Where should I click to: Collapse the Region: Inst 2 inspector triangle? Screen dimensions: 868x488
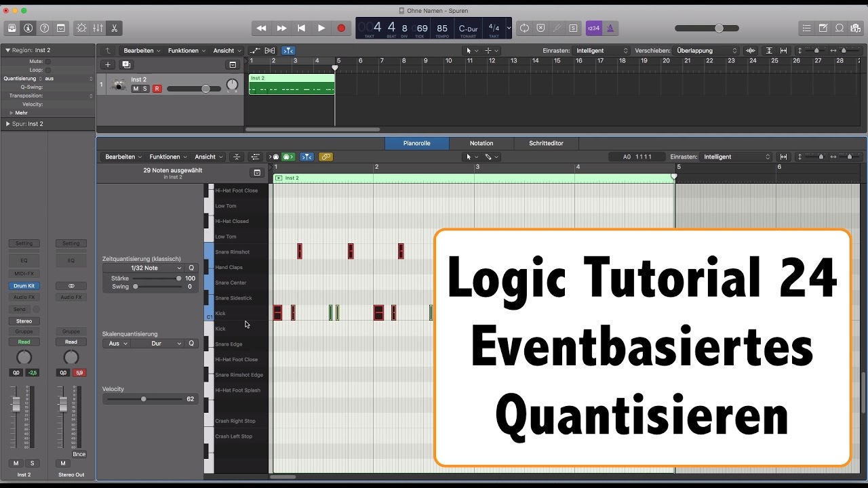pyautogui.click(x=7, y=50)
